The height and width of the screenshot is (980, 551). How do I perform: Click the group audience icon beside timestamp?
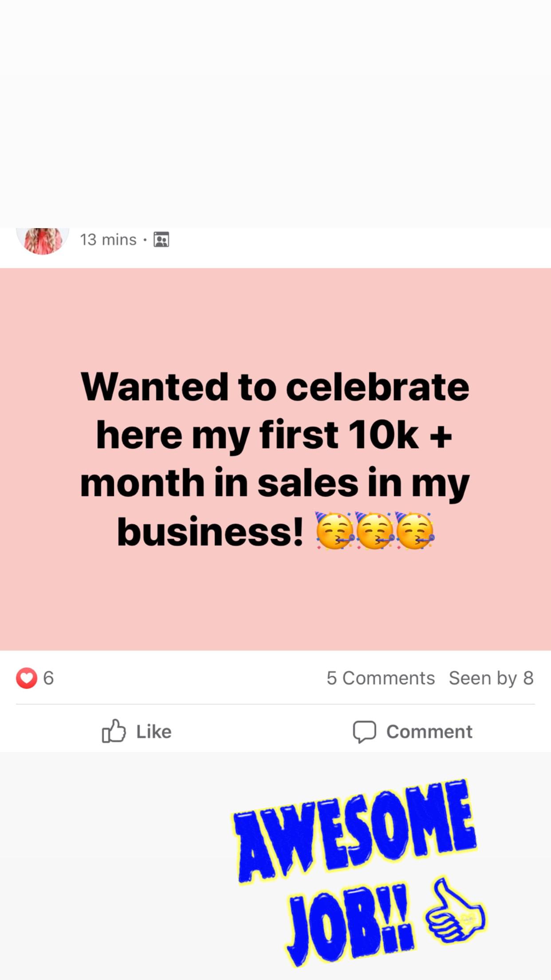click(161, 240)
